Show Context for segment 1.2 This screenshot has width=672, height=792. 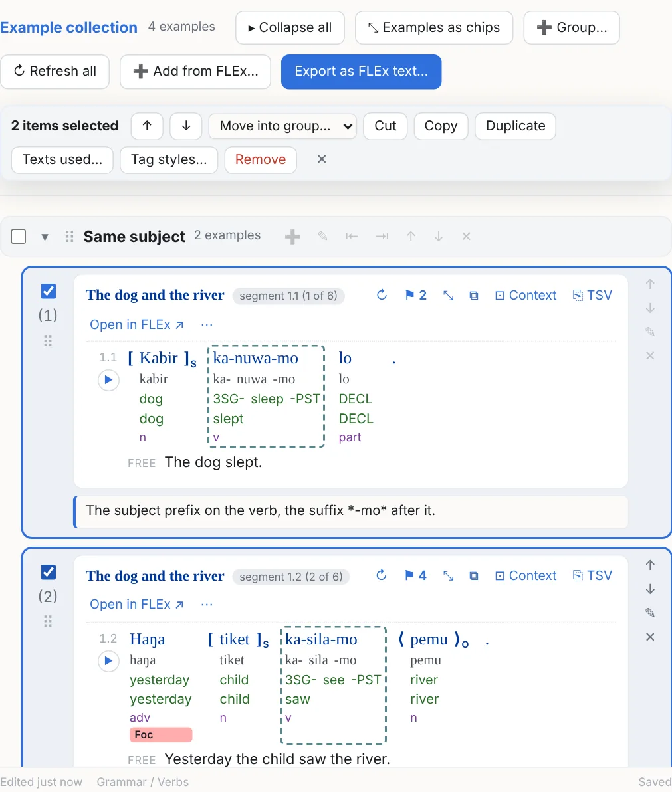526,576
